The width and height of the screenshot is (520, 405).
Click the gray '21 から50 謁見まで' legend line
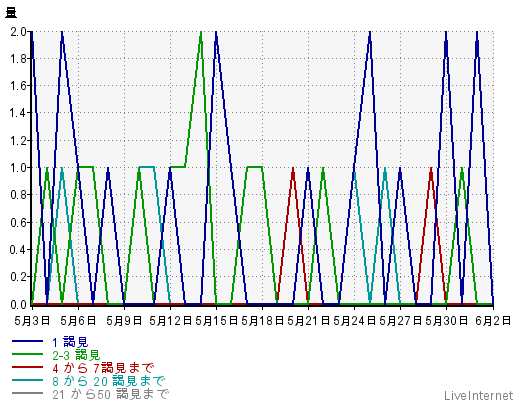[x=27, y=393]
